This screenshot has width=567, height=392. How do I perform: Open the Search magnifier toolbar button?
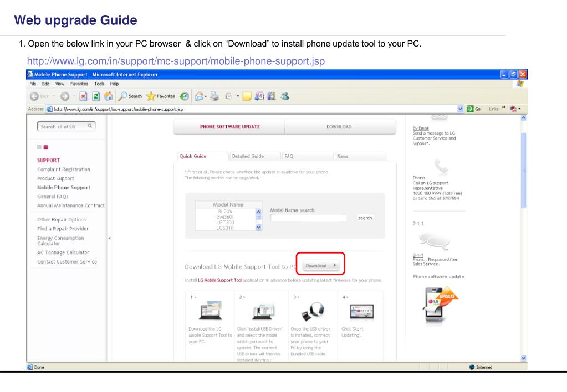tap(130, 96)
